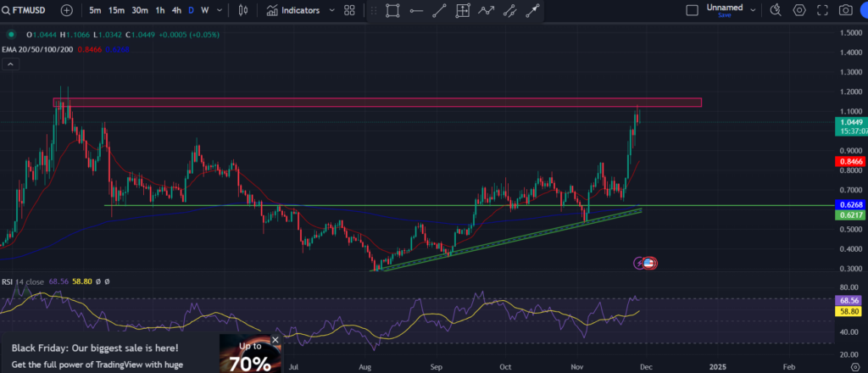Click the add symbol plus icon
This screenshot has height=373, width=868.
tap(66, 10)
